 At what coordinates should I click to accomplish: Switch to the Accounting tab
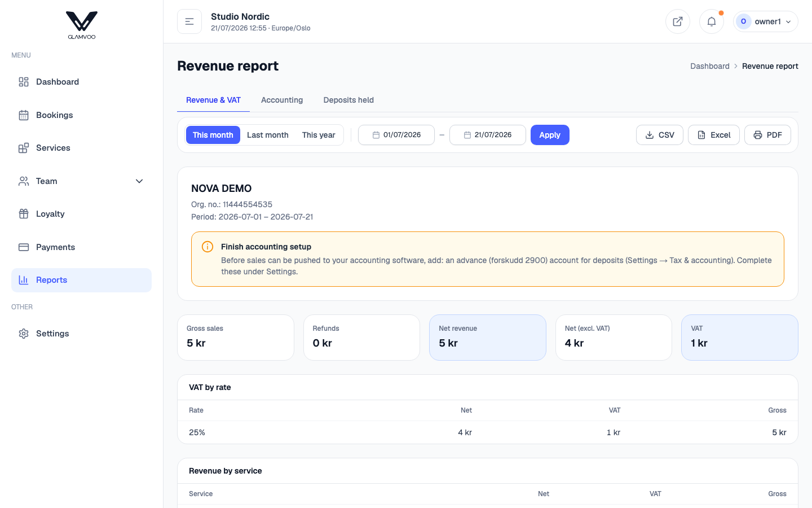[x=282, y=100]
